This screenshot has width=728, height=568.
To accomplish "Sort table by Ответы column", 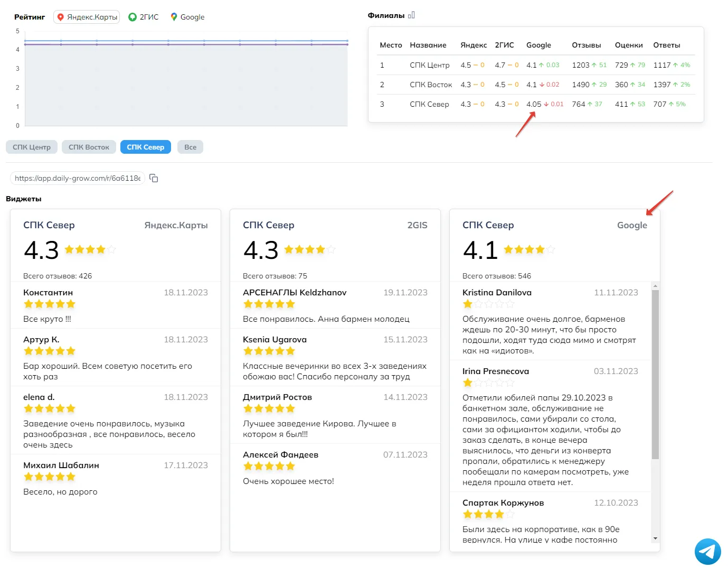I will pos(667,45).
